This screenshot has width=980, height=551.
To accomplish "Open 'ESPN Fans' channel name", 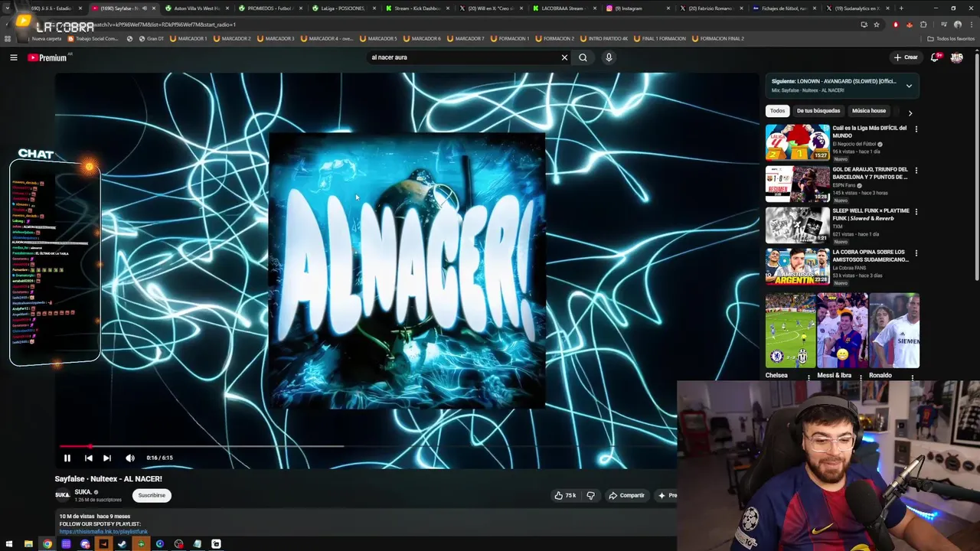I will point(844,185).
